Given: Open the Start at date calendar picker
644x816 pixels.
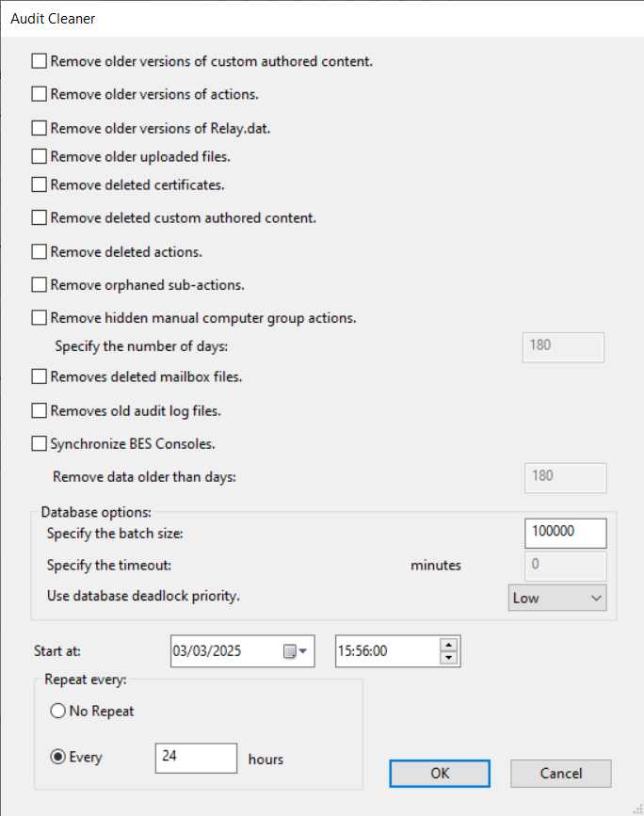Looking at the screenshot, I should pos(296,651).
